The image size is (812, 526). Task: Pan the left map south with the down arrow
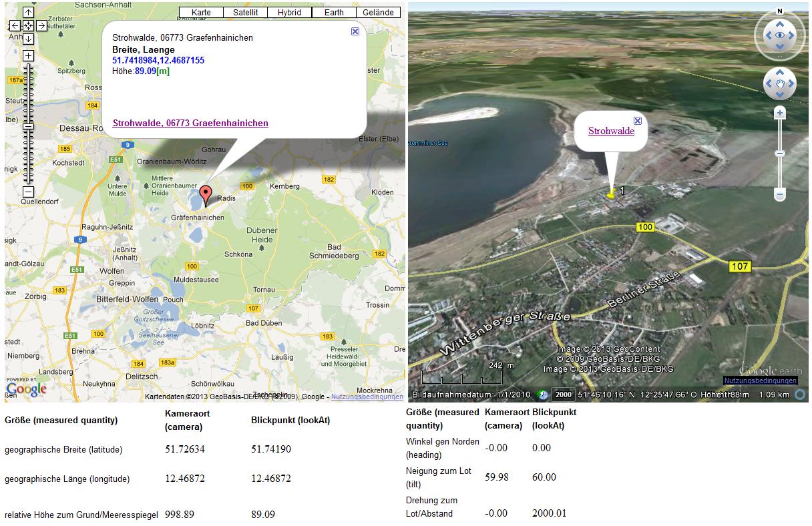tap(28, 39)
